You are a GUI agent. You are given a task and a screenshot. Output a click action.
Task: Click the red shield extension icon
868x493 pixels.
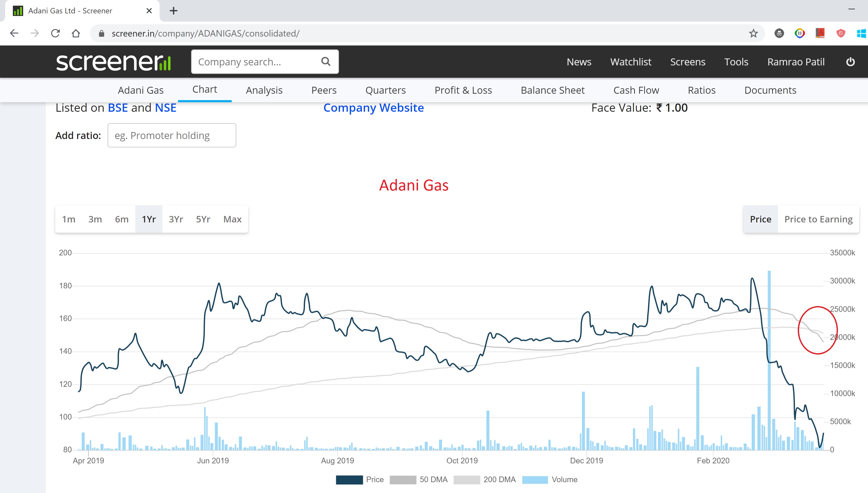[840, 33]
